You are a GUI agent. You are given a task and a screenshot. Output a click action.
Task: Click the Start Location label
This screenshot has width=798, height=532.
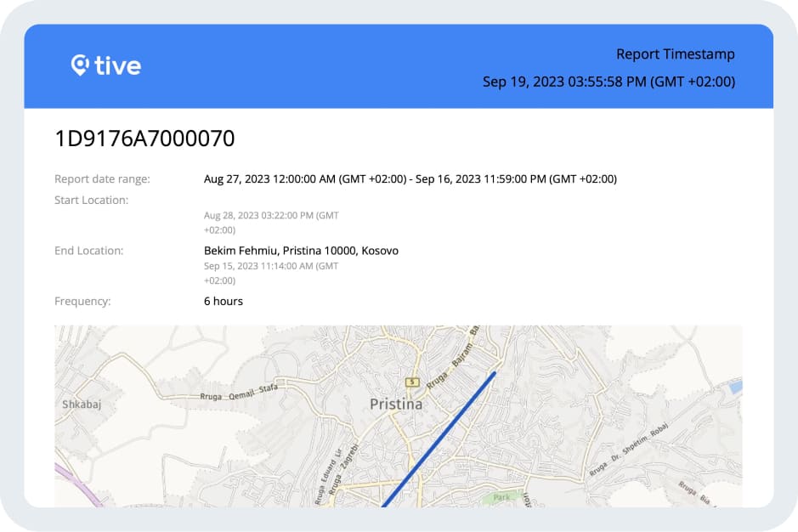[x=91, y=201]
